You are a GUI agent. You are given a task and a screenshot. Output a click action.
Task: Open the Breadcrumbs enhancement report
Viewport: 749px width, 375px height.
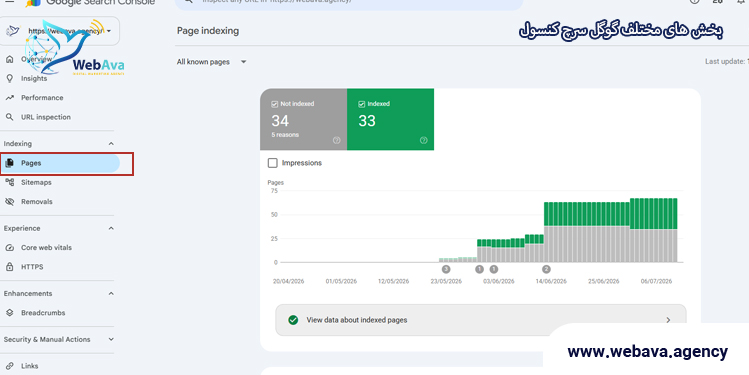[x=43, y=313]
